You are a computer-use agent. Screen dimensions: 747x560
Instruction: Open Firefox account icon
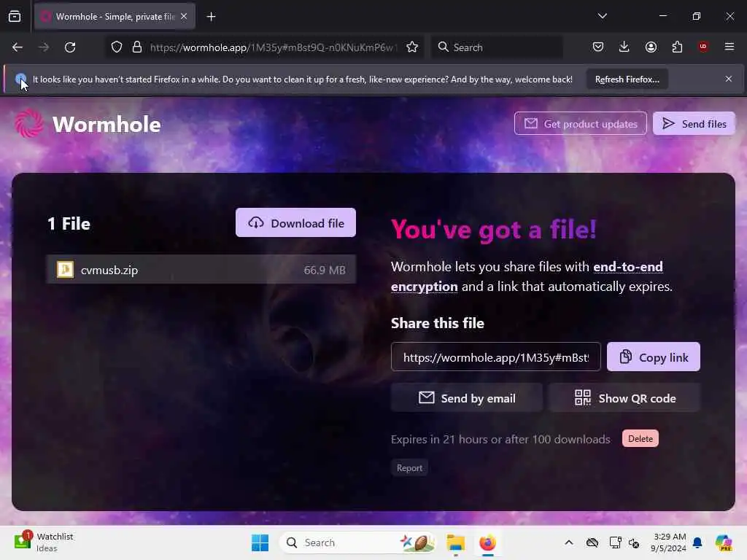651,47
